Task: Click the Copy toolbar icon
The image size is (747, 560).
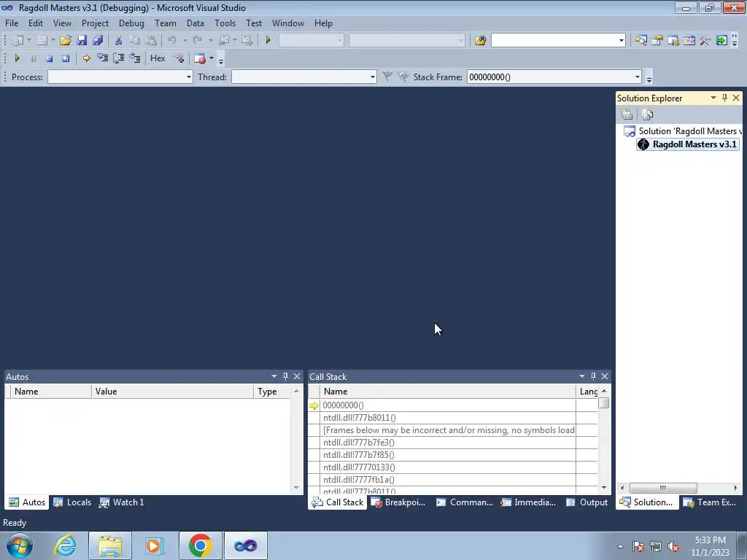Action: pyautogui.click(x=135, y=41)
